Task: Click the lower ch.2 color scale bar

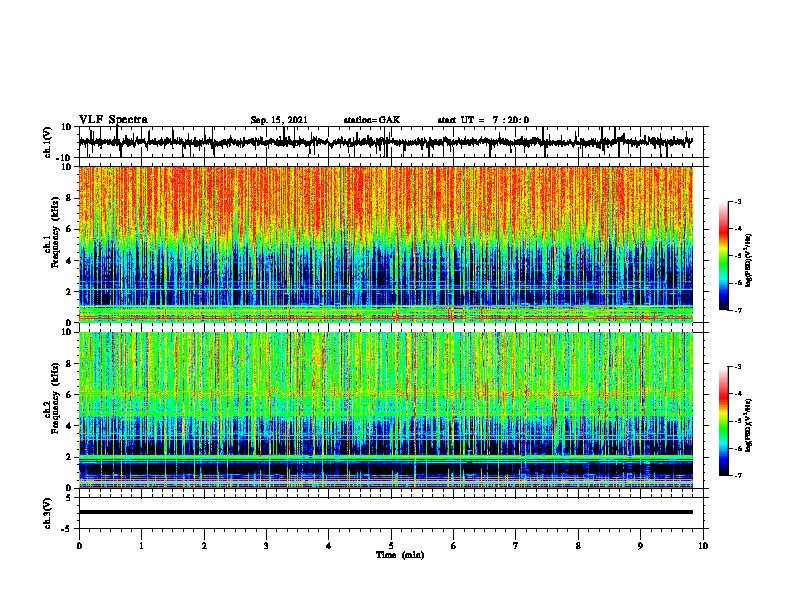Action: (x=724, y=421)
